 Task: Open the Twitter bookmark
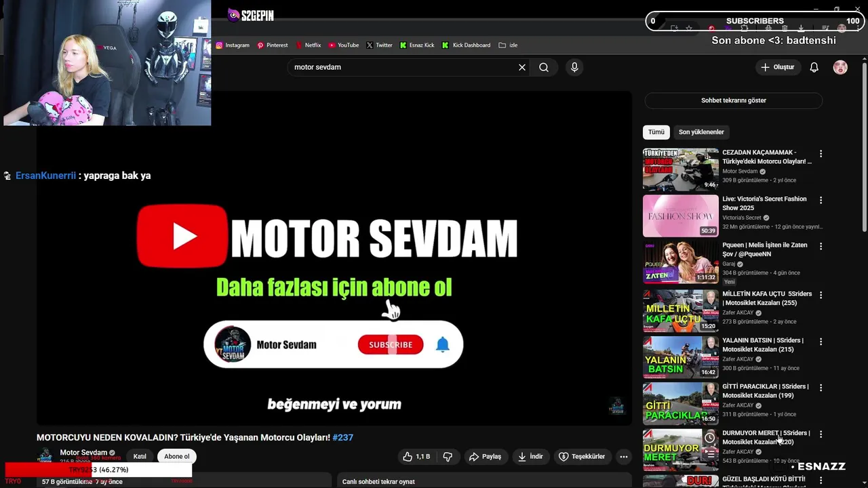pyautogui.click(x=379, y=45)
